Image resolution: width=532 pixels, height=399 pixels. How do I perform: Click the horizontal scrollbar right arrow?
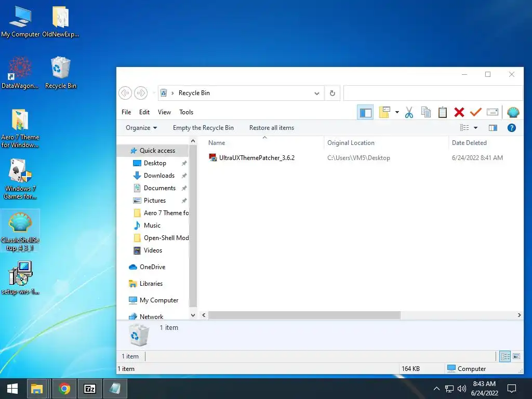519,315
